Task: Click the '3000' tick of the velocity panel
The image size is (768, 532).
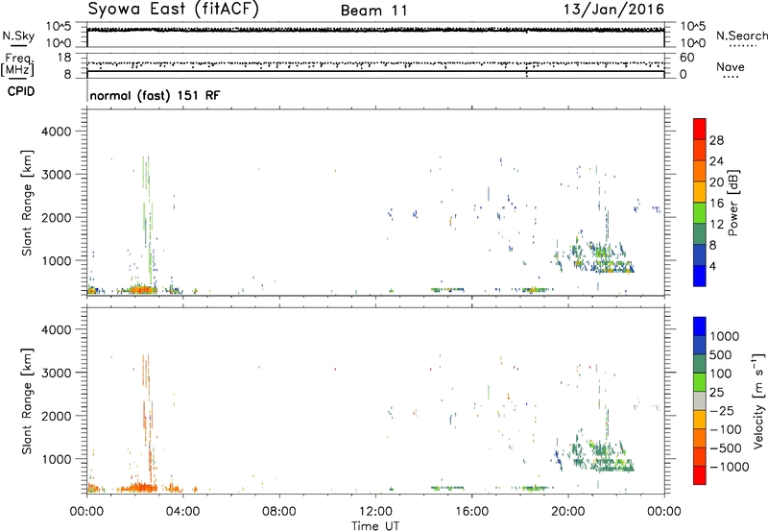Action: pyautogui.click(x=57, y=373)
